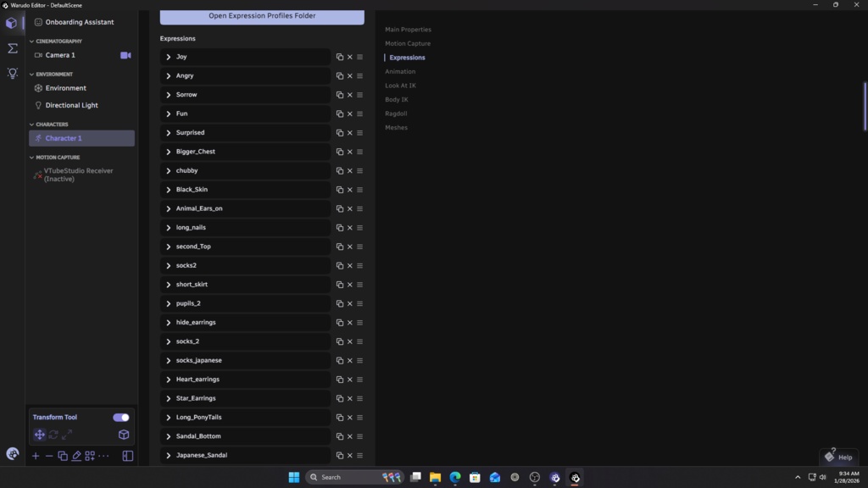Open File Explorer from taskbar

click(435, 477)
